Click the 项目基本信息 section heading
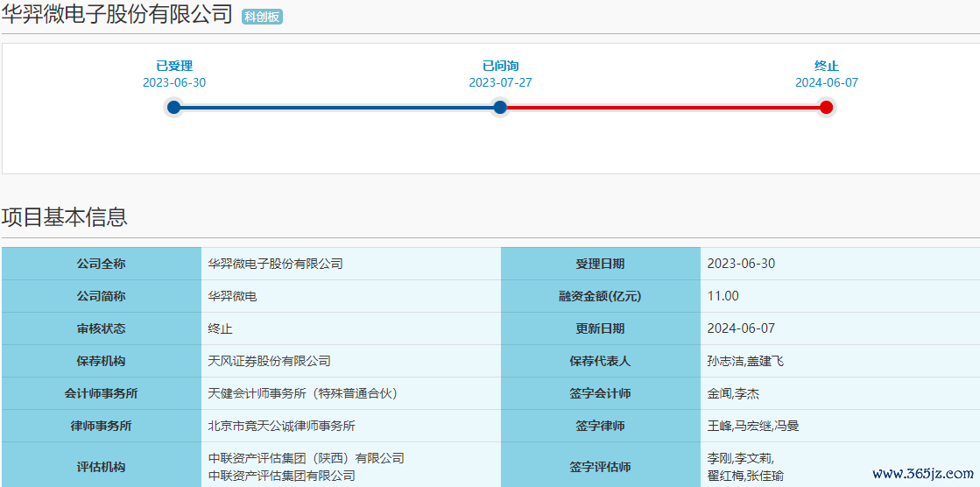The image size is (980, 487). coord(65,216)
